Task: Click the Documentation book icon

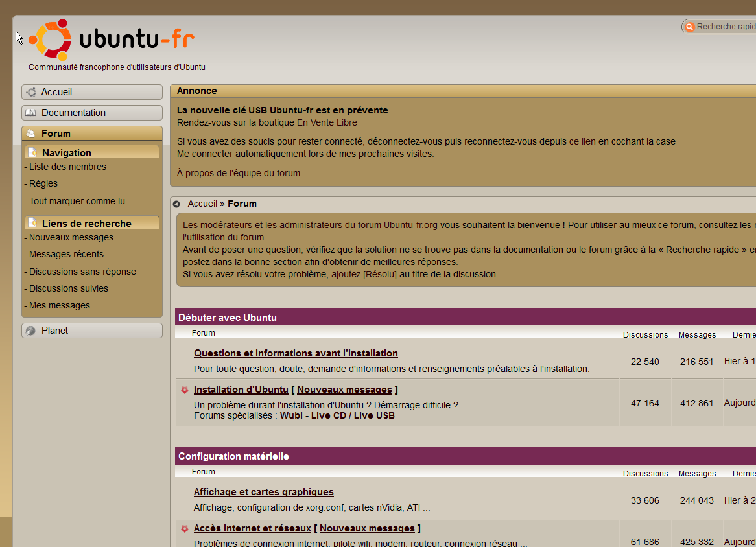Action: [31, 113]
